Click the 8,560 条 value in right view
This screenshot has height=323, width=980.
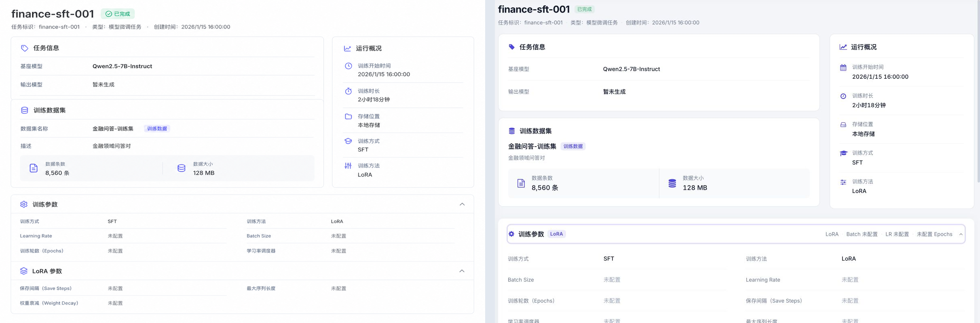coord(545,188)
